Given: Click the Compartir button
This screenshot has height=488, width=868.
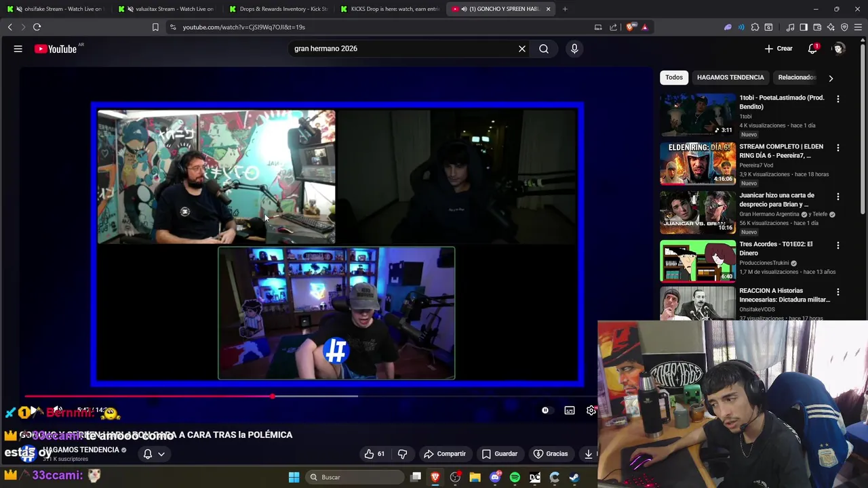Looking at the screenshot, I should tap(445, 453).
